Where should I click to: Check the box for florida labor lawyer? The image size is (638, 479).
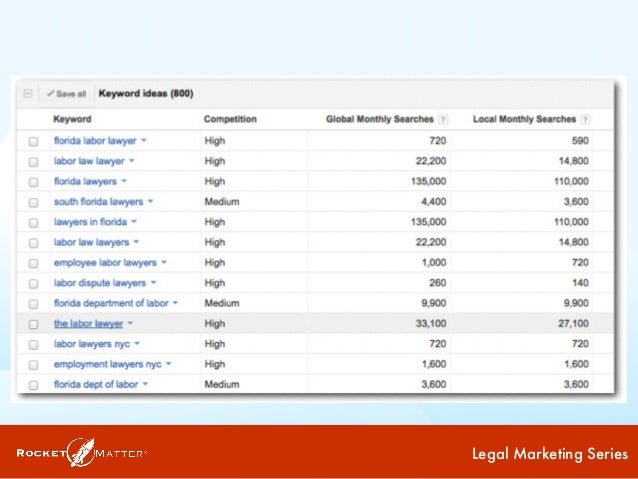33,142
